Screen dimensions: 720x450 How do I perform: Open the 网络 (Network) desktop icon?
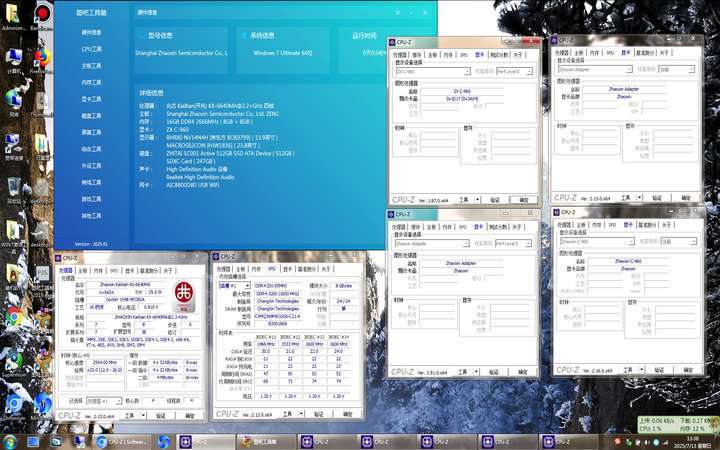click(x=14, y=101)
